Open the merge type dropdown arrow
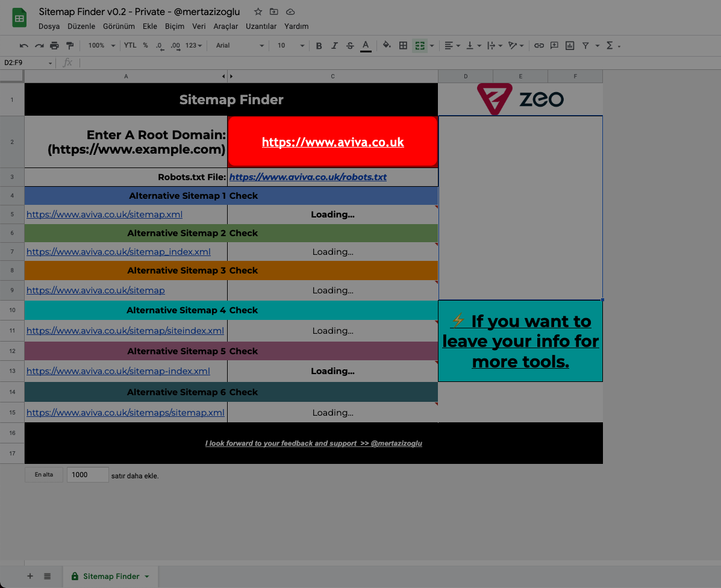Screen dimensions: 721x588 point(431,46)
